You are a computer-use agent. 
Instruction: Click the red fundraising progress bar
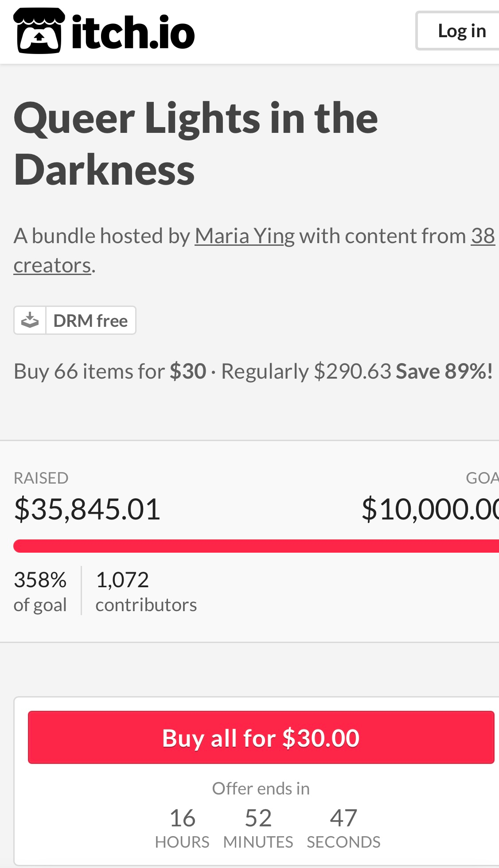pyautogui.click(x=256, y=546)
